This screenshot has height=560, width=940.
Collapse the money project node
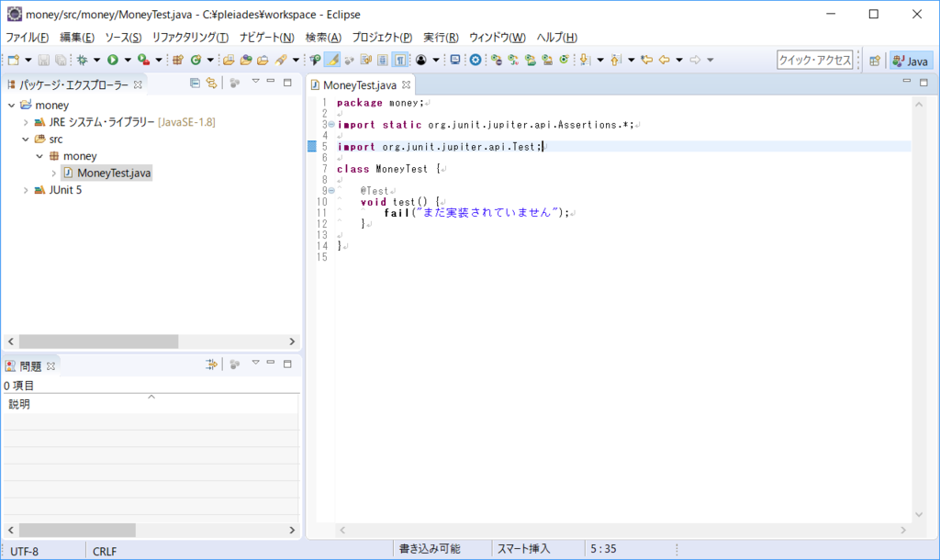point(11,105)
